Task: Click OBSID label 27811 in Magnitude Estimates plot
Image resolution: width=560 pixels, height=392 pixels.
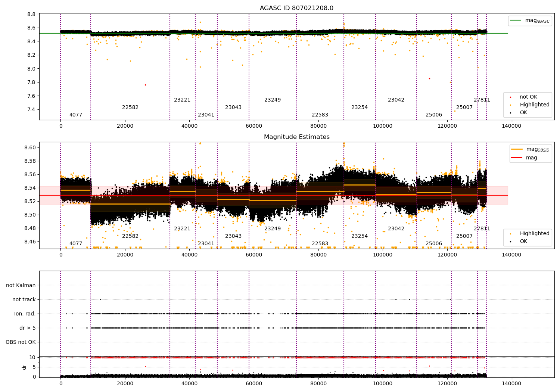Action: tap(482, 229)
